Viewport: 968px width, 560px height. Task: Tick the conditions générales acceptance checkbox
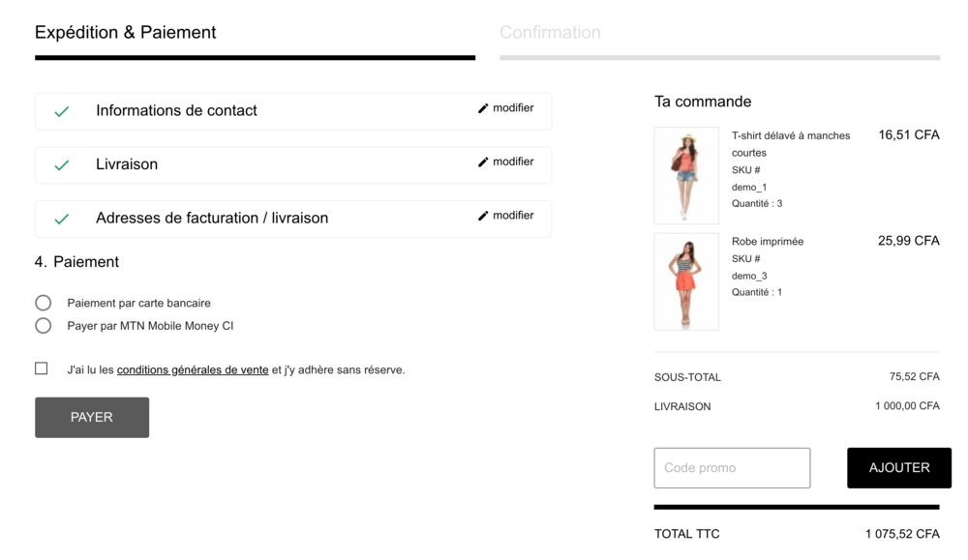coord(42,368)
